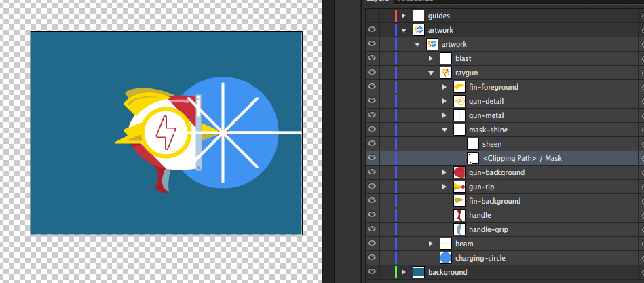Image resolution: width=644 pixels, height=283 pixels.
Task: Click the gun-detail thumbnail
Action: coord(459,101)
